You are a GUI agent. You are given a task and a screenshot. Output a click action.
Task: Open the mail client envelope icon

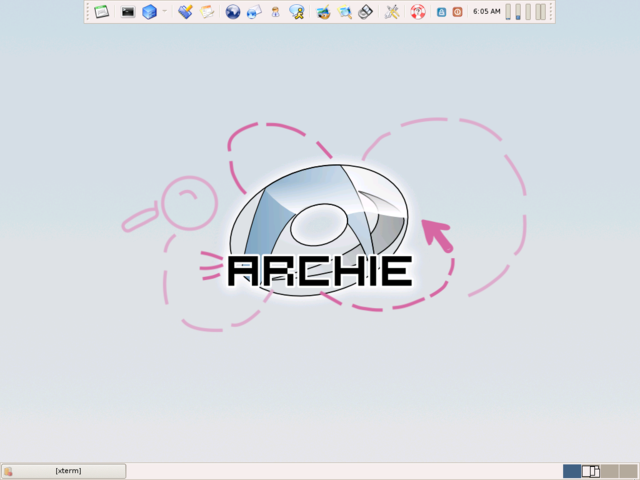click(x=254, y=12)
